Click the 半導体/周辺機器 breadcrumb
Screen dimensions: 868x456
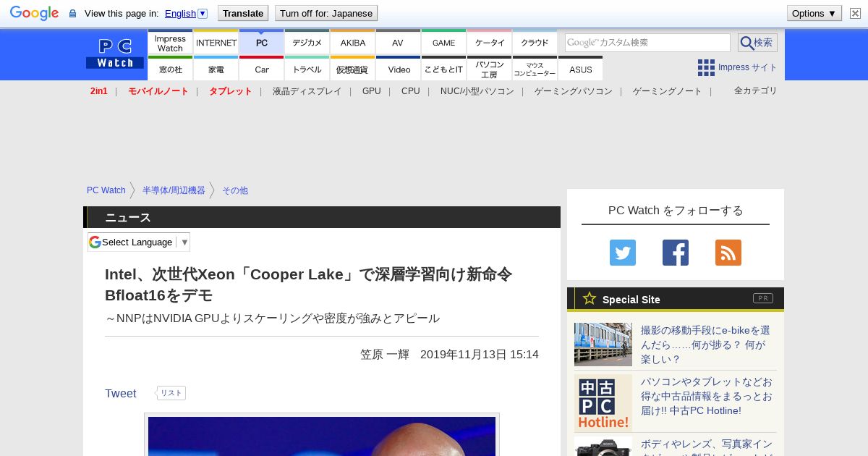click(x=174, y=190)
